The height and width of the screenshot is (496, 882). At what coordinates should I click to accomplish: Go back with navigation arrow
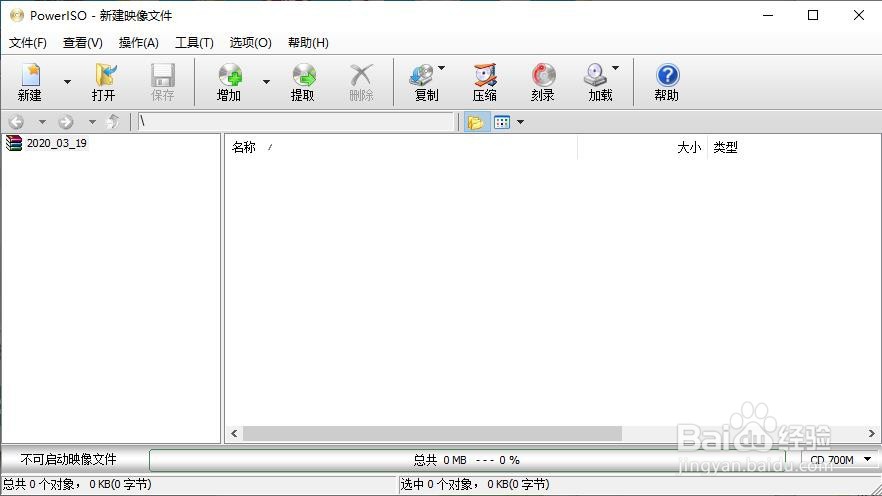click(16, 121)
